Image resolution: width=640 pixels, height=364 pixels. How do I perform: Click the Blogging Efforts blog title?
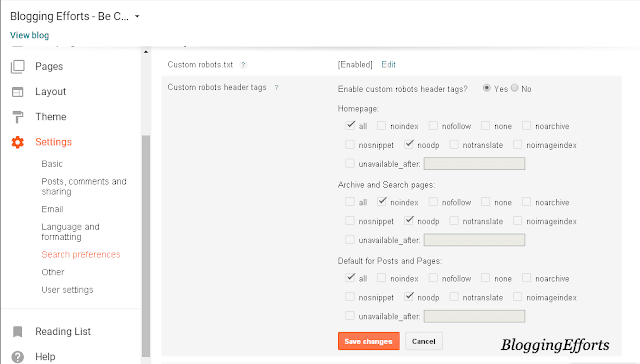click(x=69, y=16)
